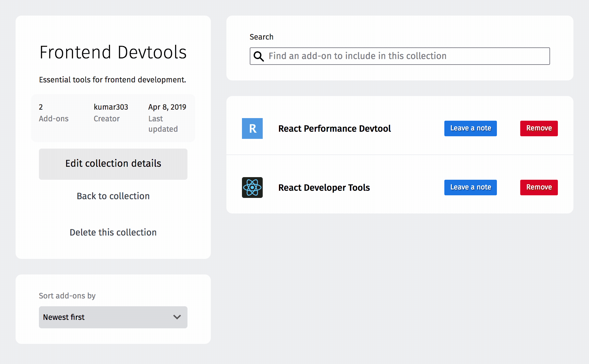The width and height of the screenshot is (589, 364).
Task: Click the "Creator" label
Action: 107,119
